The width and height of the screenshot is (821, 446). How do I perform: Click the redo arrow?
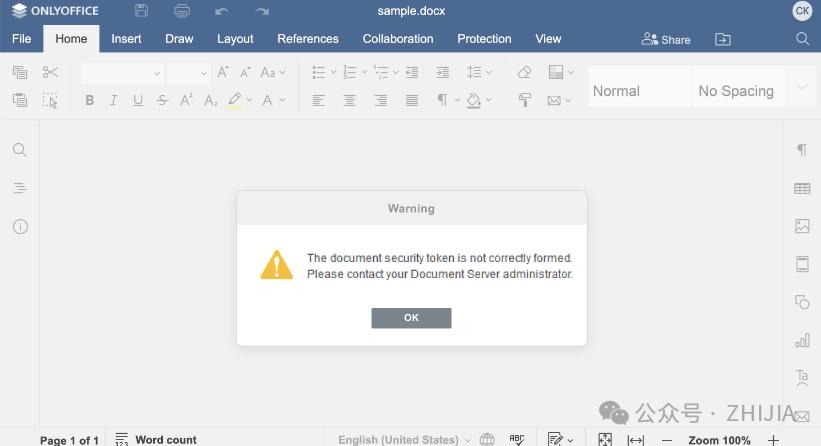(262, 11)
